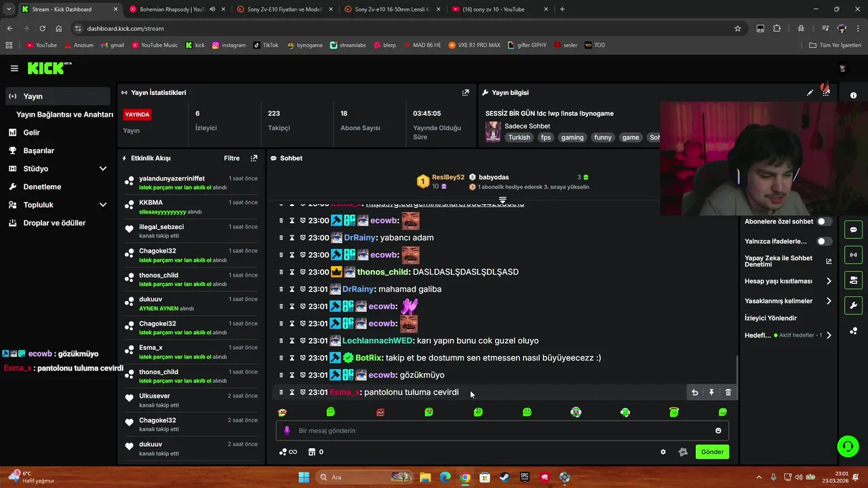Expand the Topluluk sidebar section
The height and width of the screenshot is (488, 868).
[103, 205]
